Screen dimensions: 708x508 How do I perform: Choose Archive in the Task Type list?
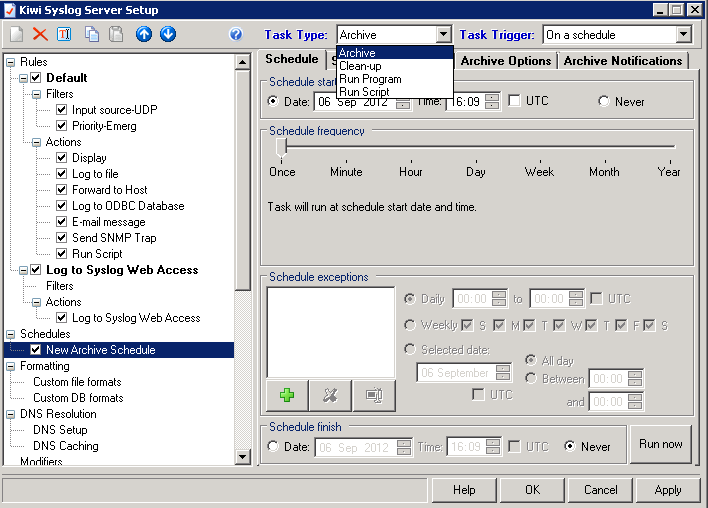click(x=395, y=53)
